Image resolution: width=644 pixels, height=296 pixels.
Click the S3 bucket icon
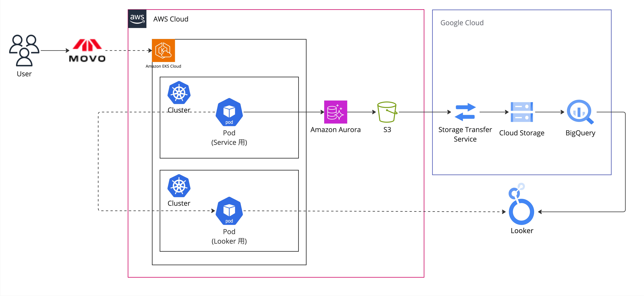(387, 112)
